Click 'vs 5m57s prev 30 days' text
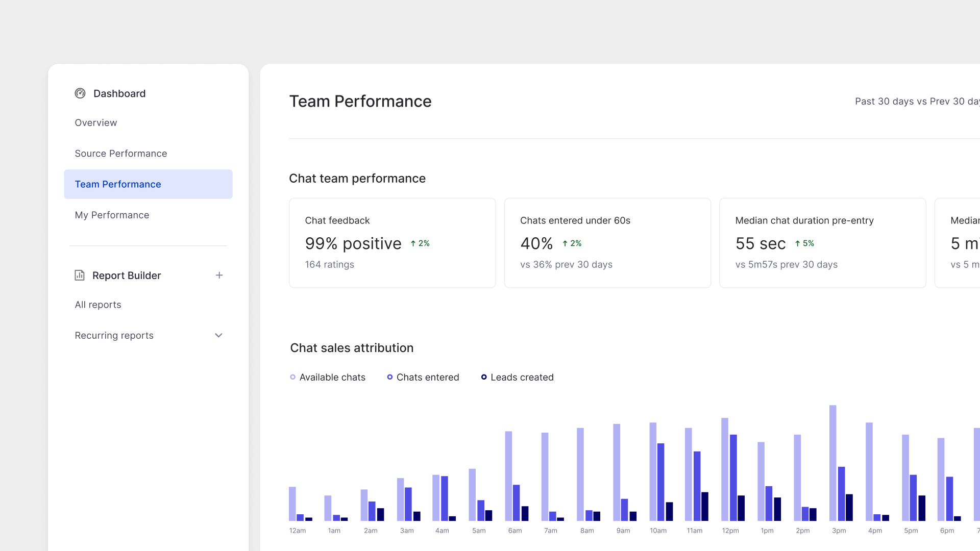 click(x=787, y=265)
